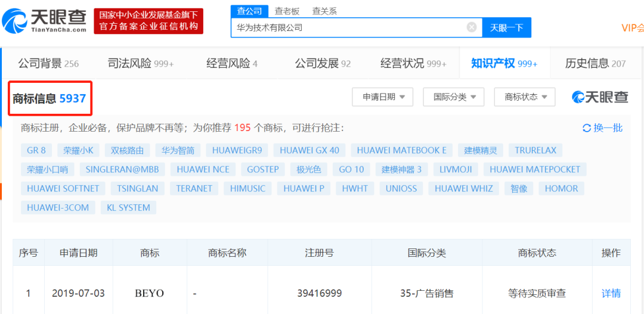Image resolution: width=644 pixels, height=314 pixels.
Task: Select the KL SYSTEM trademark tag
Action: pyautogui.click(x=128, y=207)
